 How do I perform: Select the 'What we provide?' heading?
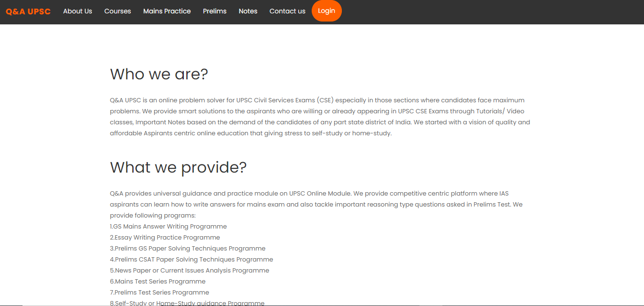tap(178, 167)
